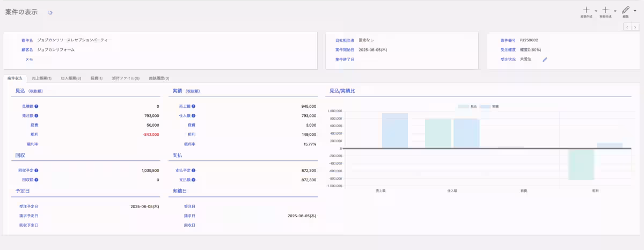The width and height of the screenshot is (644, 250).
Task: Click the 50,000 見込 経費 value
Action: tap(153, 125)
